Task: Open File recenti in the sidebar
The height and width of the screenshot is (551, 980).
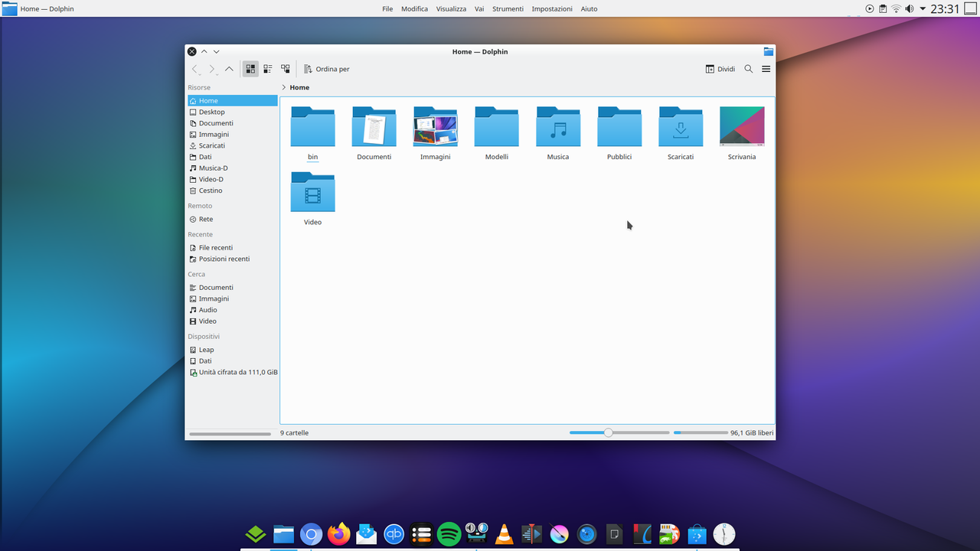Action: (232, 248)
